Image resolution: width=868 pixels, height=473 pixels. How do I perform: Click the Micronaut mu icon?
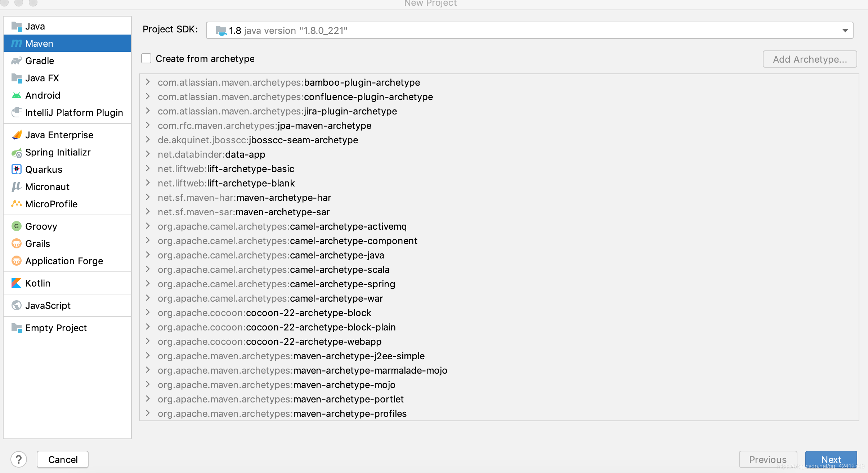pyautogui.click(x=17, y=187)
